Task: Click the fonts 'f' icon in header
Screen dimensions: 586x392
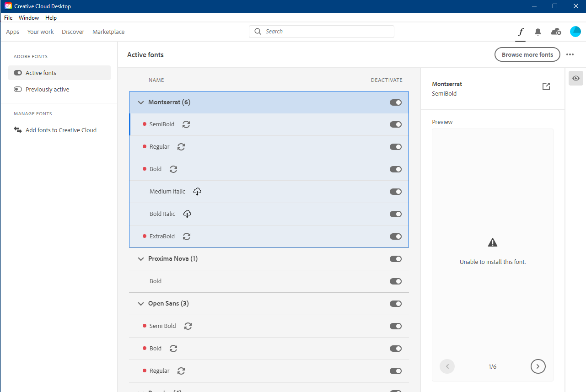Action: tap(521, 32)
